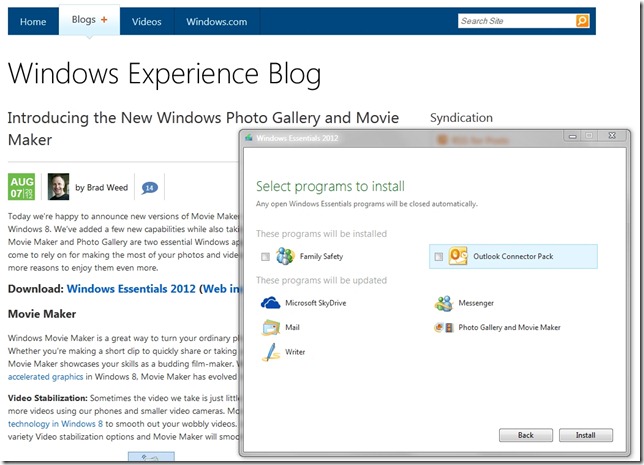644x465 pixels.
Task: Select the Mail envelope icon
Action: (x=270, y=327)
